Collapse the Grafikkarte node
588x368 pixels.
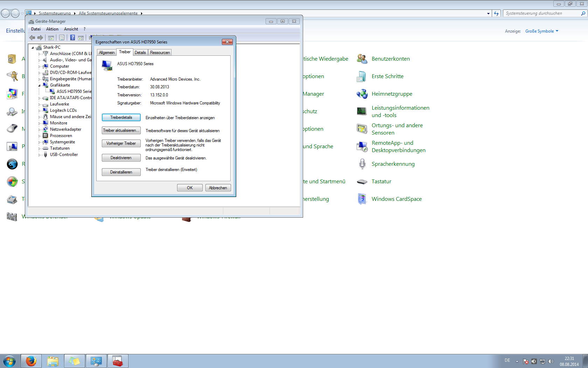point(39,85)
